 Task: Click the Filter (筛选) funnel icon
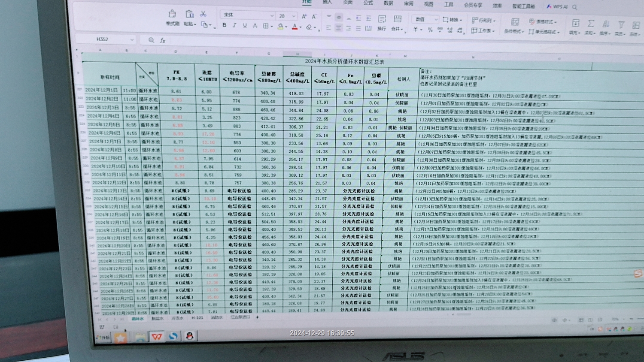coord(621,25)
